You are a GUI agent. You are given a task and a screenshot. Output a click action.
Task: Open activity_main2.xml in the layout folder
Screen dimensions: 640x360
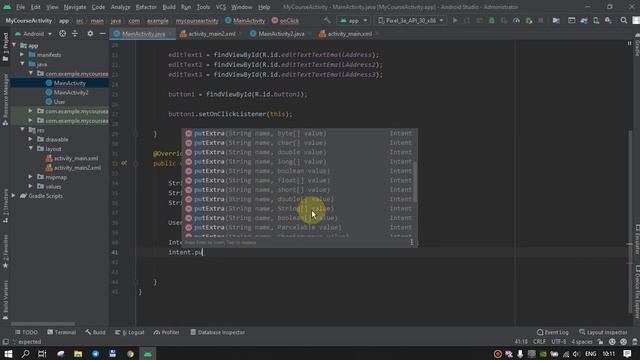[77, 168]
